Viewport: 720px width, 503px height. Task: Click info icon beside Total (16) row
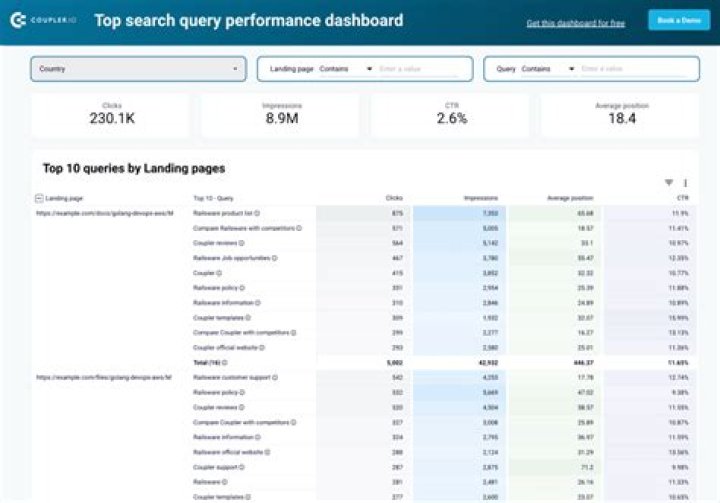point(227,362)
